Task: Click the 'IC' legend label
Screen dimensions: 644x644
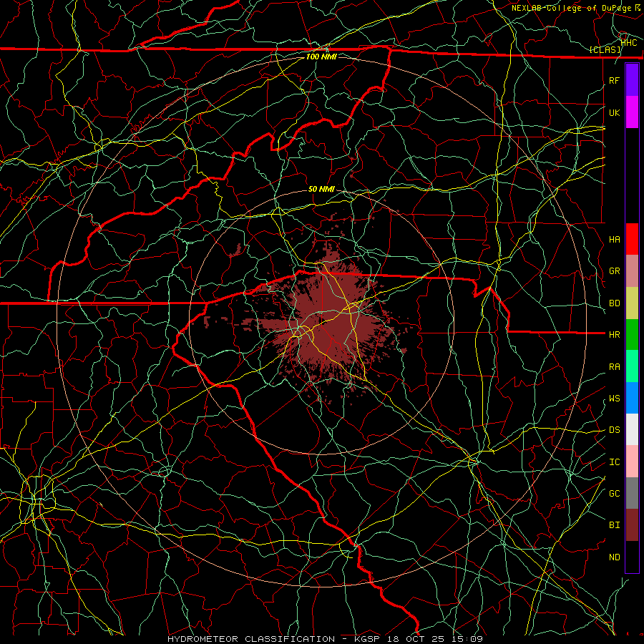Action: [x=614, y=462]
